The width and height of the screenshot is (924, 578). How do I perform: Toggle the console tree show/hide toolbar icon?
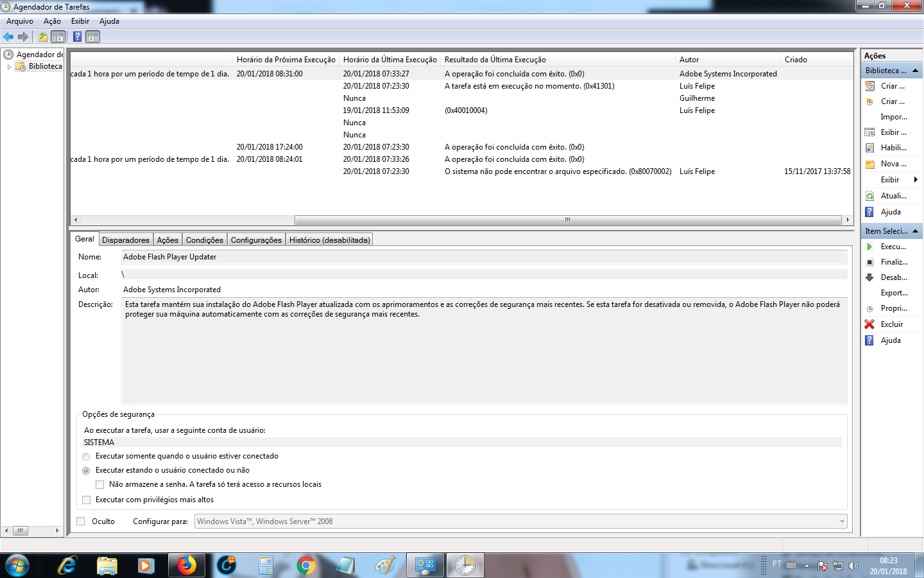[58, 37]
